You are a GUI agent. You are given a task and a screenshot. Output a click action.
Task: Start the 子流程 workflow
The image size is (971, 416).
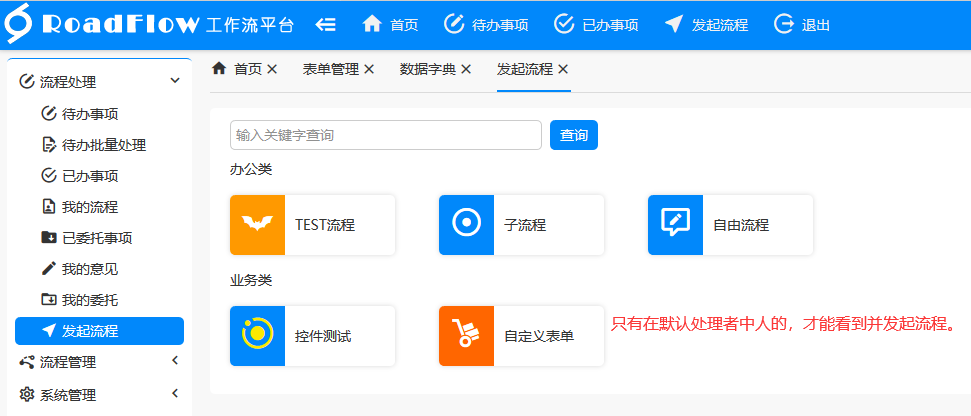(x=521, y=225)
